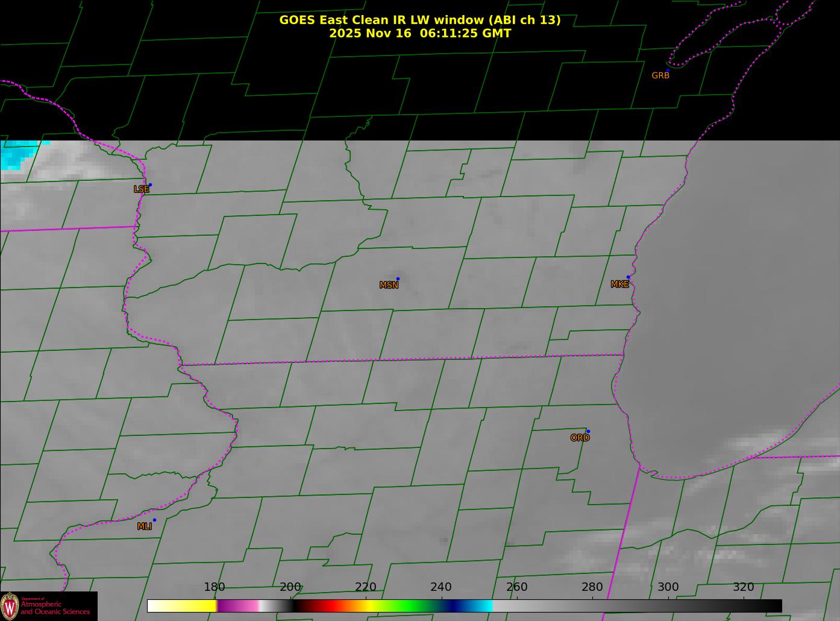Click the blue dot marker at GRB
Viewport: 840px width, 621px height.
pos(668,70)
